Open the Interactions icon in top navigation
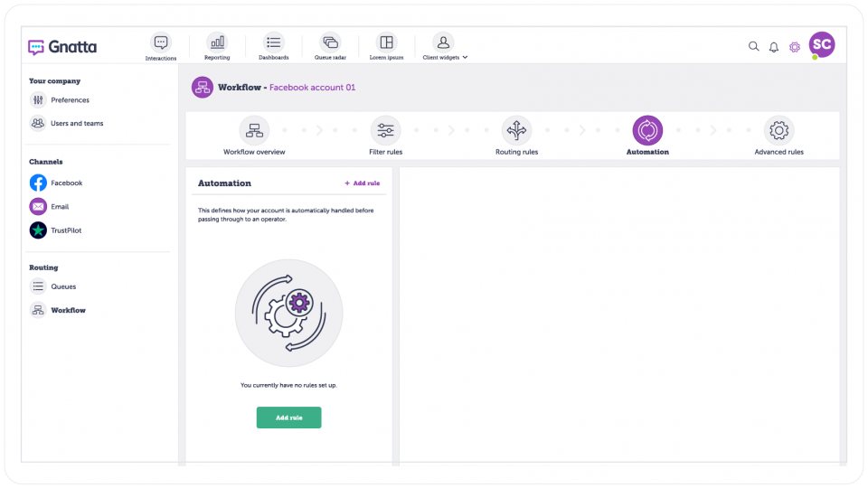The width and height of the screenshot is (868, 488). coord(161,42)
